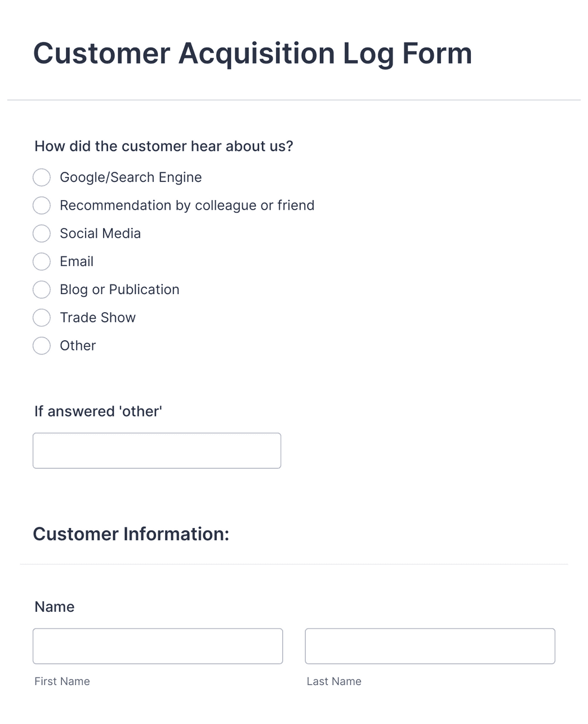Click inside the 'If answered other' text field
Image resolution: width=588 pixels, height=724 pixels.
tap(157, 450)
